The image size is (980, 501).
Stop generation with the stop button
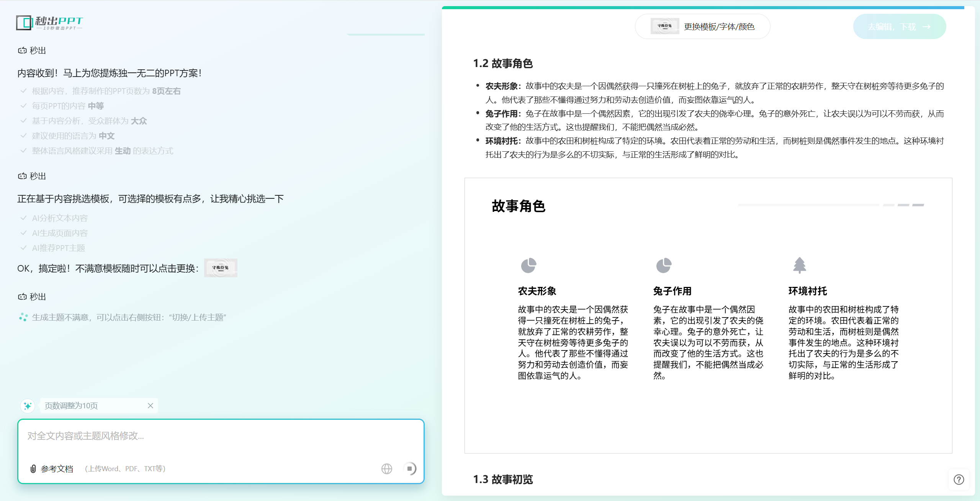[x=409, y=468]
